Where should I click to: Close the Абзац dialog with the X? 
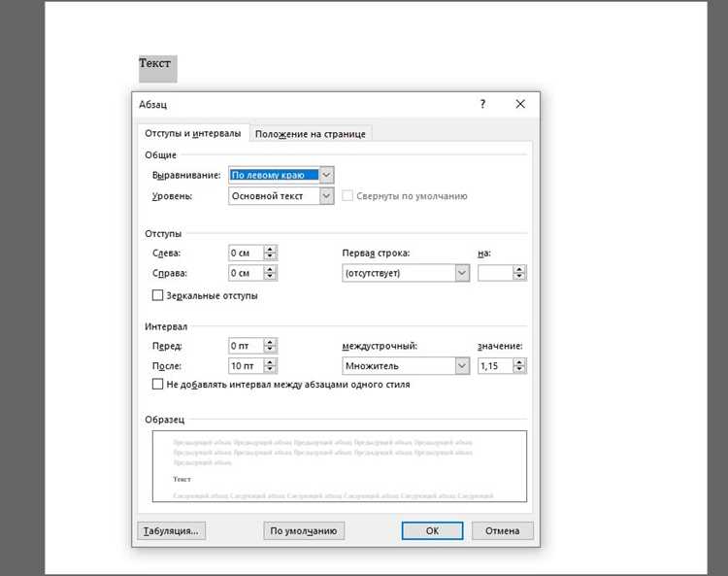tap(520, 104)
